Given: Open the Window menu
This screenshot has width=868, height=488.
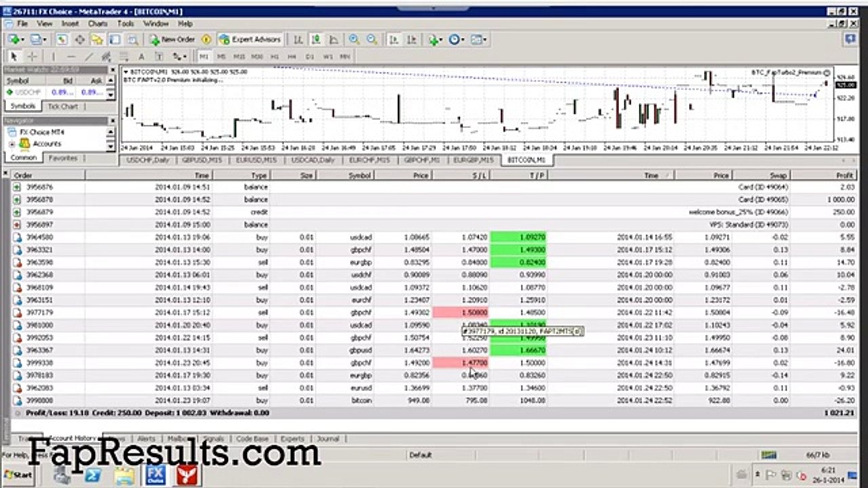Looking at the screenshot, I should pos(155,23).
